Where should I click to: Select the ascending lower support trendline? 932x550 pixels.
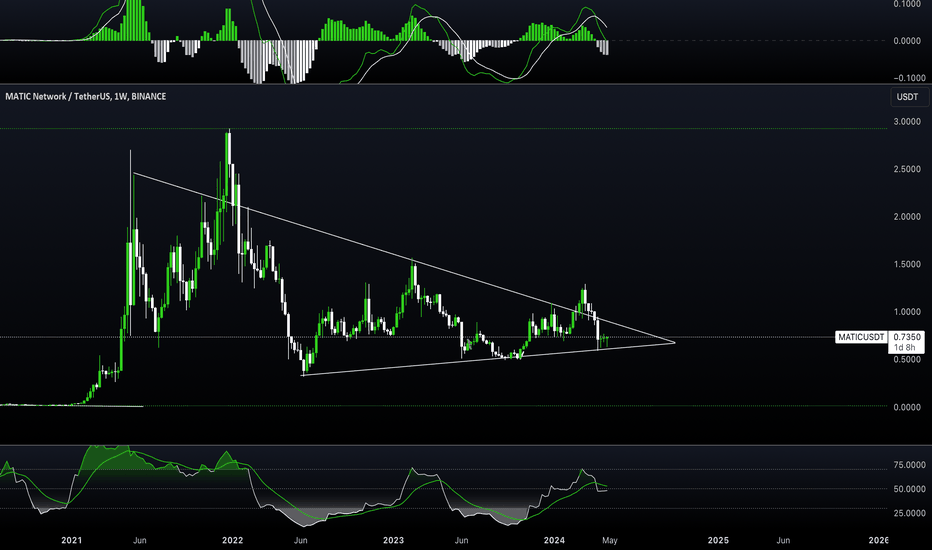(x=489, y=359)
